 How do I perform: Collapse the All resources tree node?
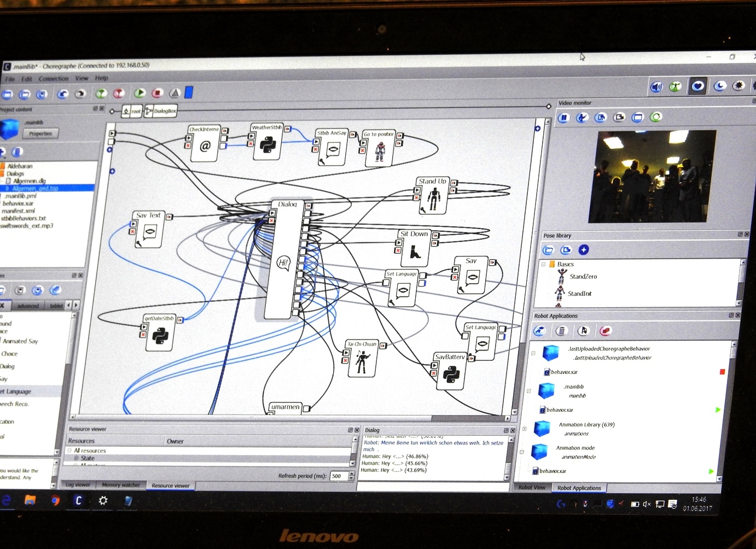(70, 451)
